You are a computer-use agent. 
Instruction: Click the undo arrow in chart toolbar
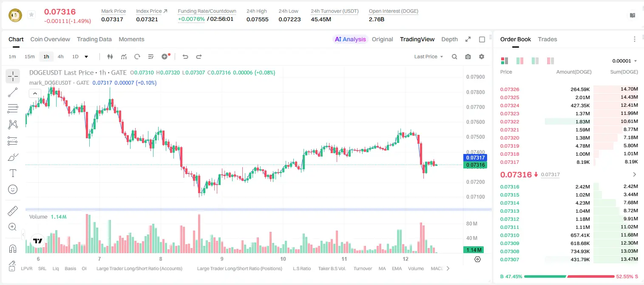click(185, 57)
